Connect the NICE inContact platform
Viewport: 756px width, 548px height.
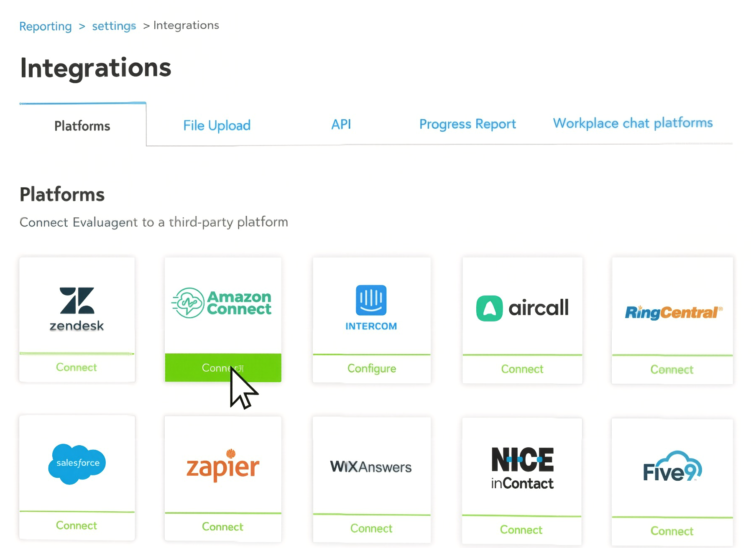pyautogui.click(x=521, y=530)
